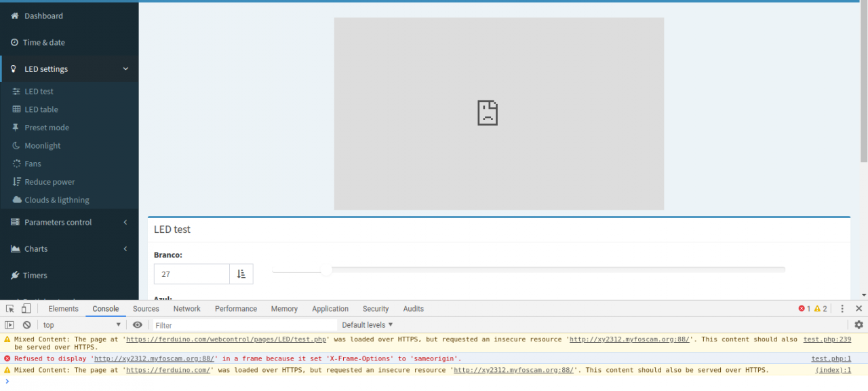This screenshot has height=391, width=868.
Task: Expand the Parameters control menu
Action: (125, 223)
